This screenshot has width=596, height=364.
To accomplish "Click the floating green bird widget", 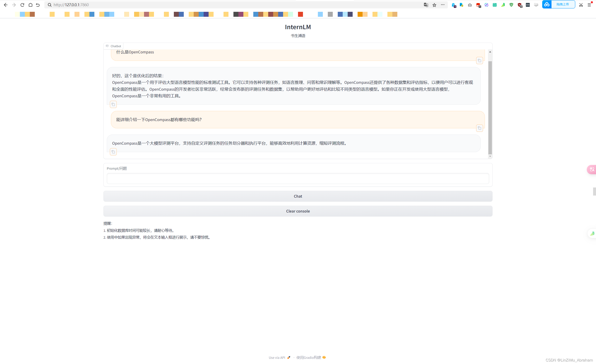I will (592, 233).
